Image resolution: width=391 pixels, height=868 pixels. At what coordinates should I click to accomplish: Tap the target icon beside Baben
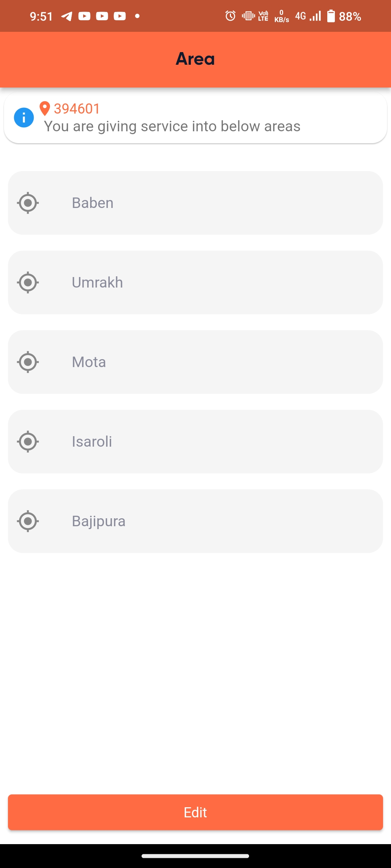point(28,203)
